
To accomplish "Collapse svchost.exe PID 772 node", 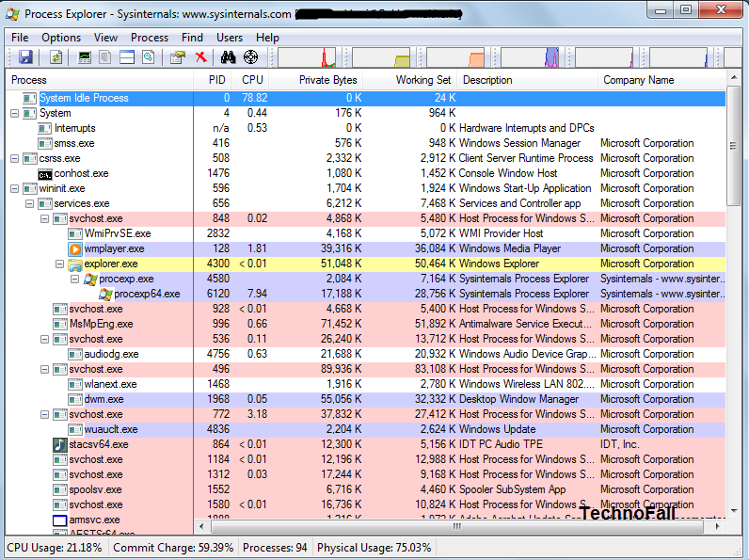I will [44, 415].
